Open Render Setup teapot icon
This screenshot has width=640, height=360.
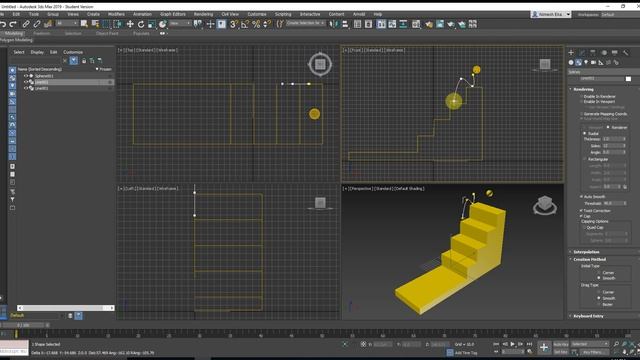pyautogui.click(x=429, y=24)
